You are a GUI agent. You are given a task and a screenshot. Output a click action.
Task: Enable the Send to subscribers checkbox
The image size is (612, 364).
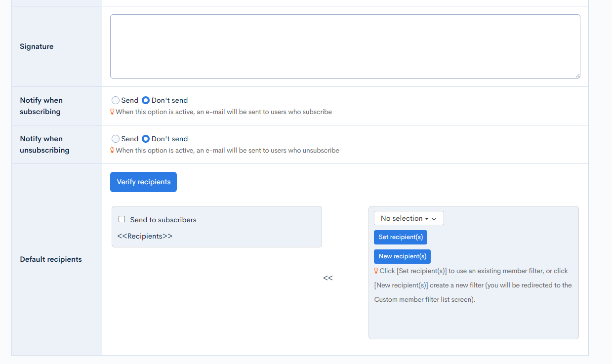coord(122,219)
